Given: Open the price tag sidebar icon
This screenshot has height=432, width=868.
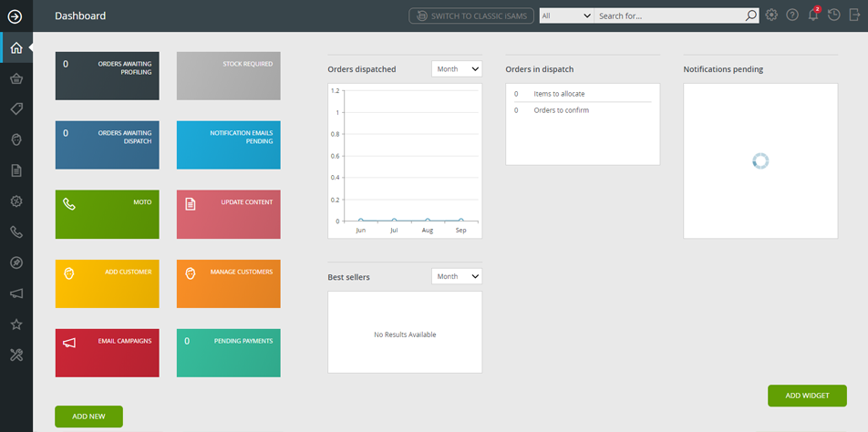Looking at the screenshot, I should [15, 108].
